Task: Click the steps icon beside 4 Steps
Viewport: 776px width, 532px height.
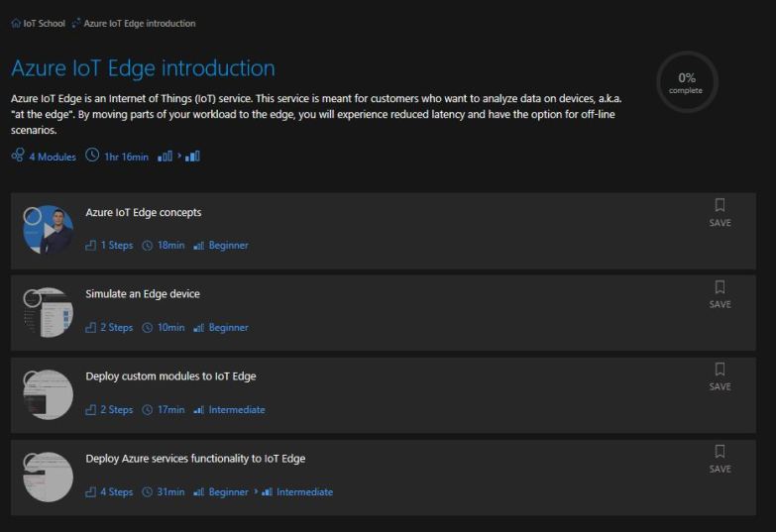Action: point(90,492)
